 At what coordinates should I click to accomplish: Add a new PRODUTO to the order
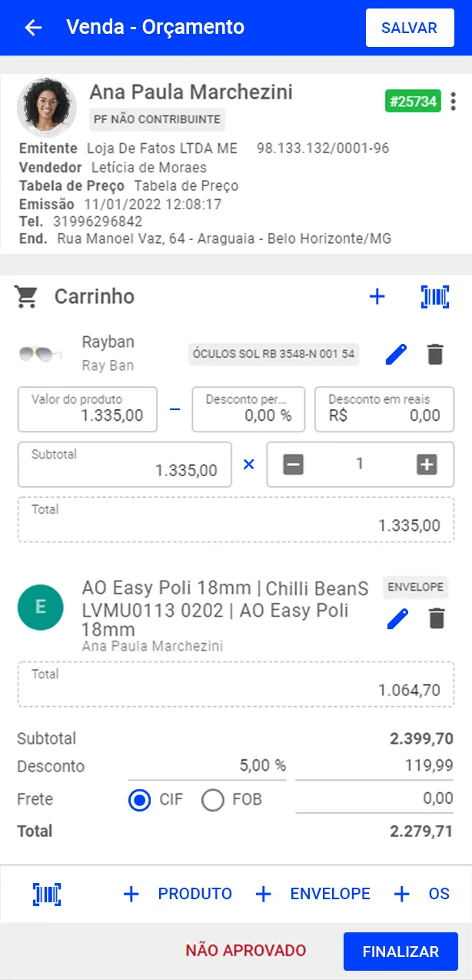click(178, 894)
